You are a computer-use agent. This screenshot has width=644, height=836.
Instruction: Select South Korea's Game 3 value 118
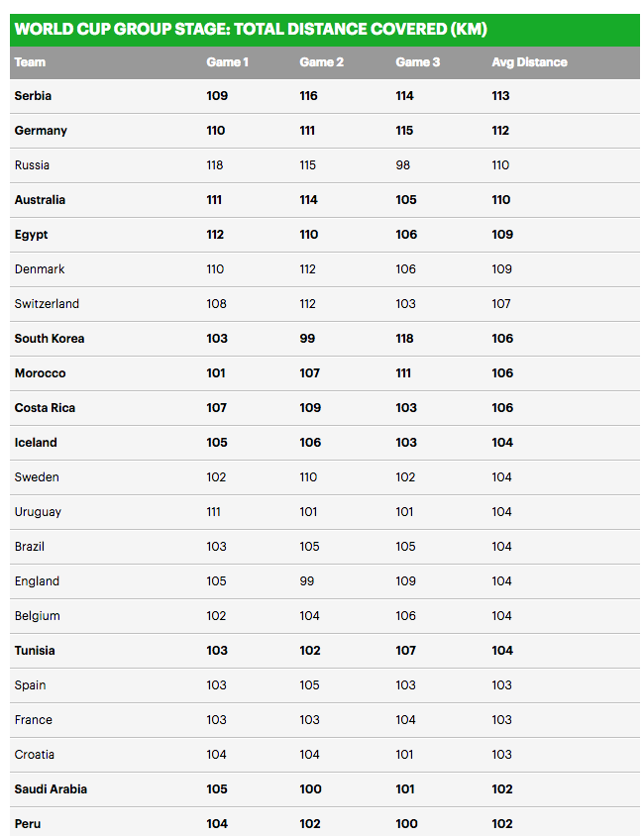pos(406,339)
